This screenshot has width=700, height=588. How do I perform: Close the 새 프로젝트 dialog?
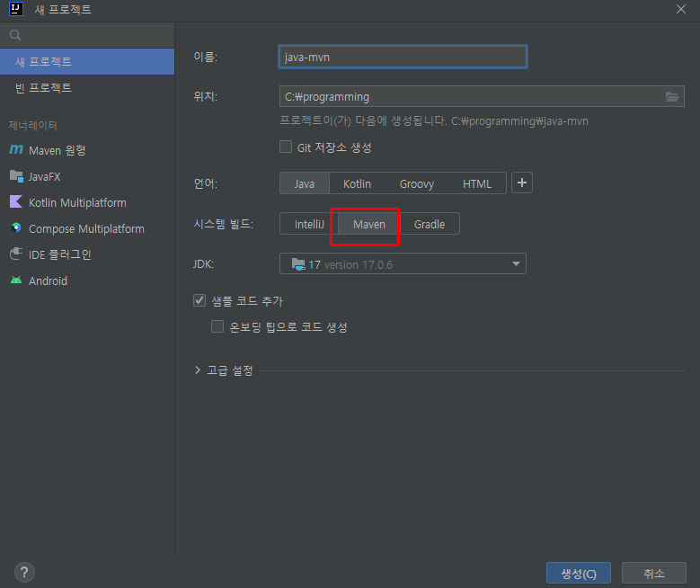681,9
